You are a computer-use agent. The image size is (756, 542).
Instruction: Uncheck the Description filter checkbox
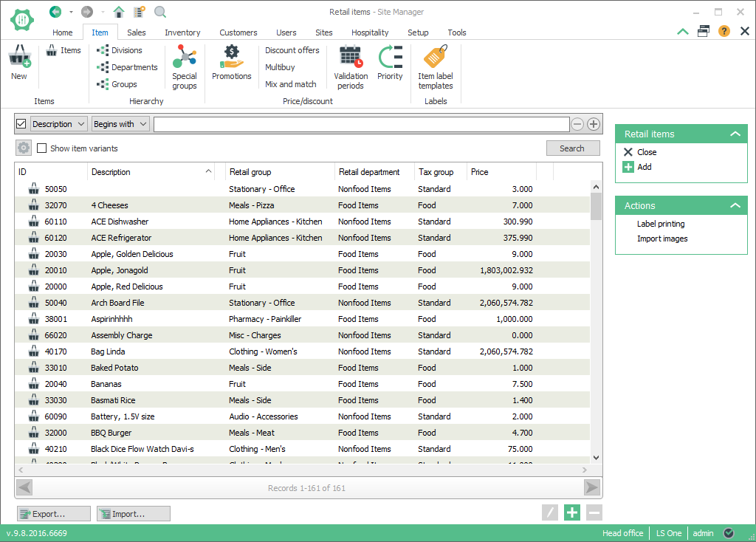pyautogui.click(x=21, y=124)
